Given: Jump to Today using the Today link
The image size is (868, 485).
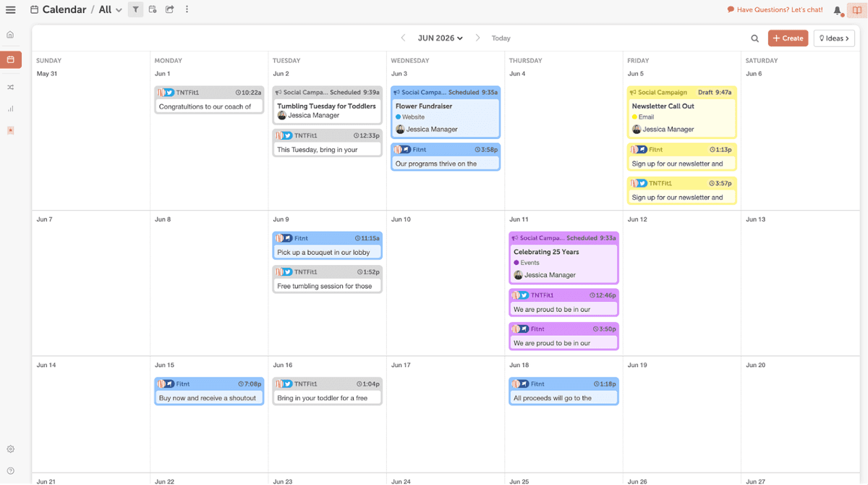Looking at the screenshot, I should [x=501, y=38].
